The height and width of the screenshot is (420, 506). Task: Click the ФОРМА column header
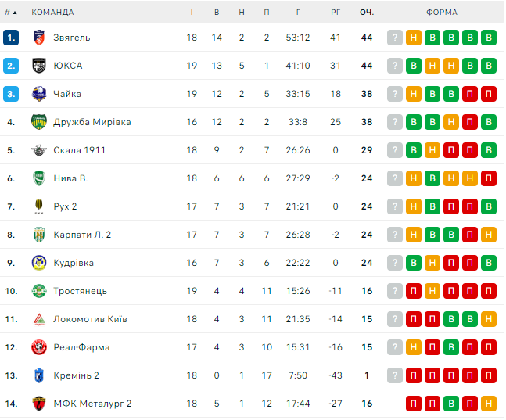click(x=442, y=13)
